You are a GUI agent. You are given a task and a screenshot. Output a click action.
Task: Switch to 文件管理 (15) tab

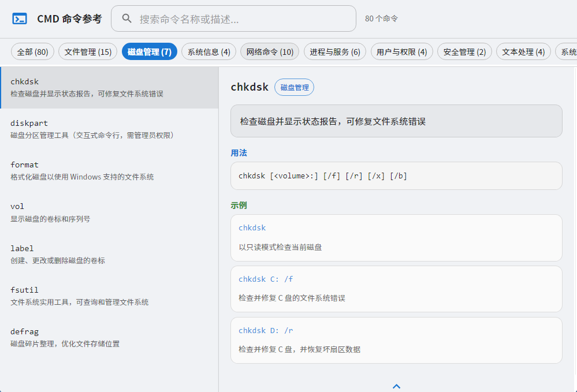tap(88, 52)
